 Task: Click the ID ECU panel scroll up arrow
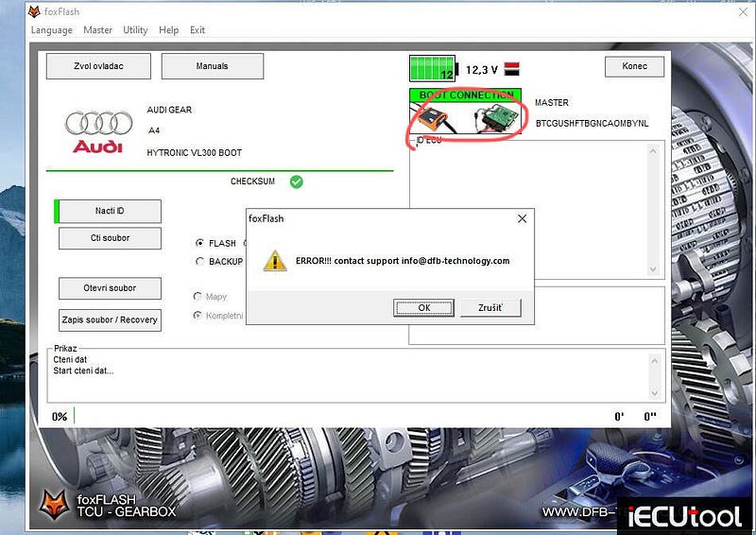point(653,151)
